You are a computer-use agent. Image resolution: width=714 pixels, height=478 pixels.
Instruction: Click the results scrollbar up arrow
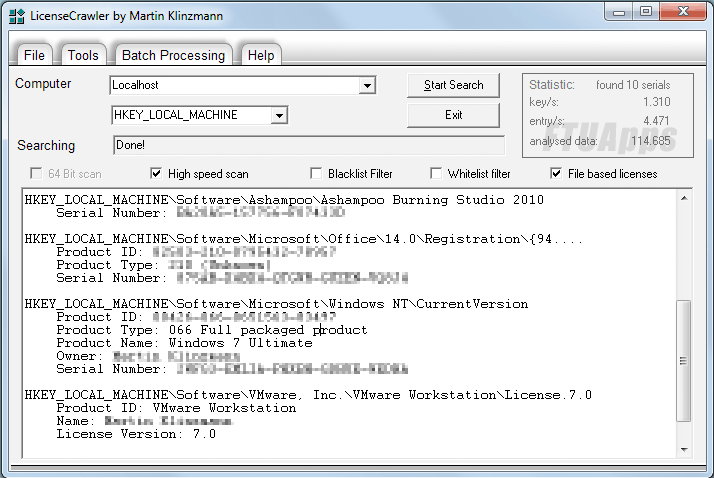coord(684,198)
